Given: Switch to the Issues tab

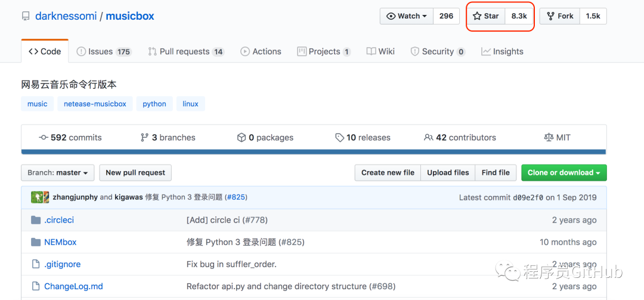Looking at the screenshot, I should pos(104,51).
